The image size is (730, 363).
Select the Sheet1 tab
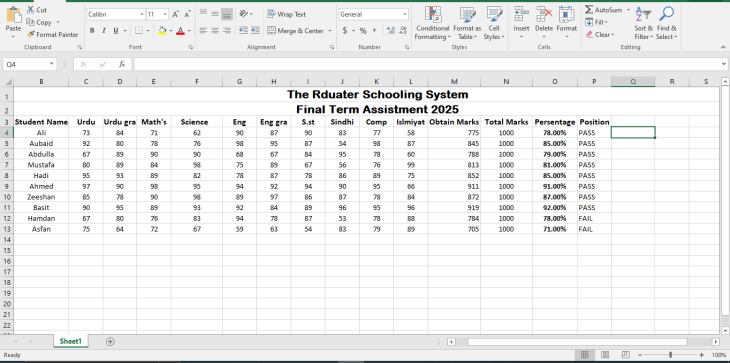pyautogui.click(x=71, y=341)
